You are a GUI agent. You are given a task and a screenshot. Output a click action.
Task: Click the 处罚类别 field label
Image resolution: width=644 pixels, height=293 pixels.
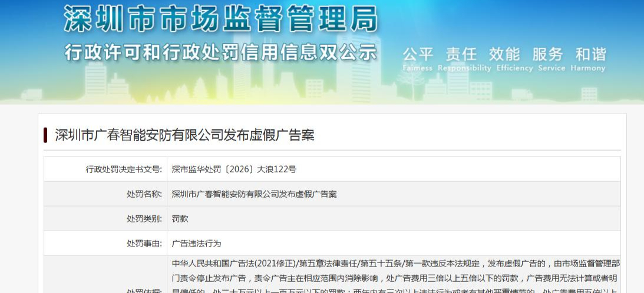[x=144, y=219]
